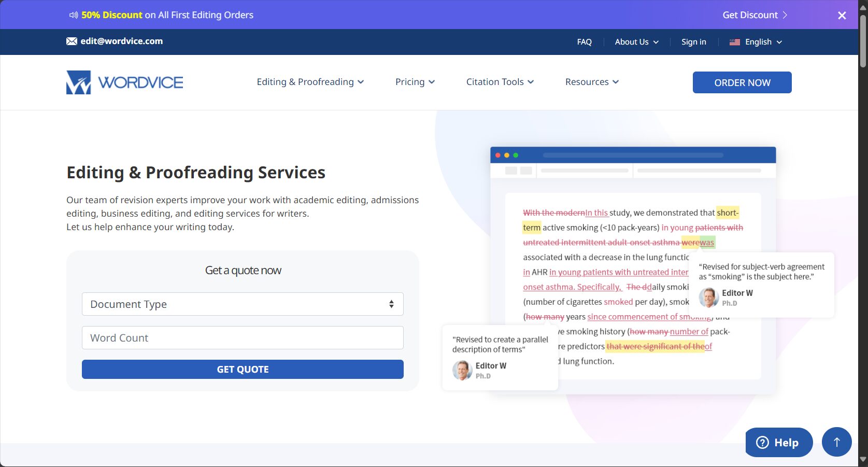Click the Word Count input field
Image resolution: width=868 pixels, height=467 pixels.
coord(243,338)
